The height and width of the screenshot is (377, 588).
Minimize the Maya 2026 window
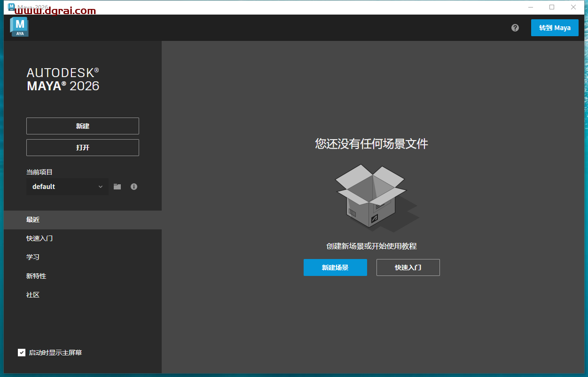tap(530, 7)
